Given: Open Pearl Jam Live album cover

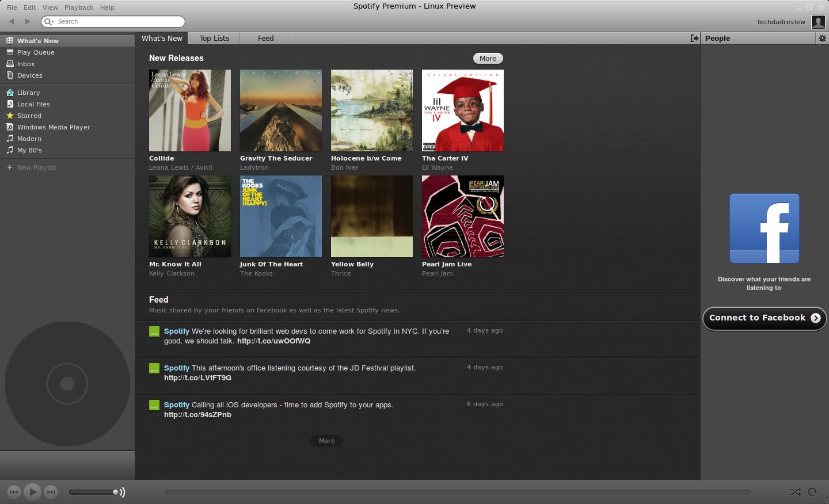Looking at the screenshot, I should click(x=463, y=216).
